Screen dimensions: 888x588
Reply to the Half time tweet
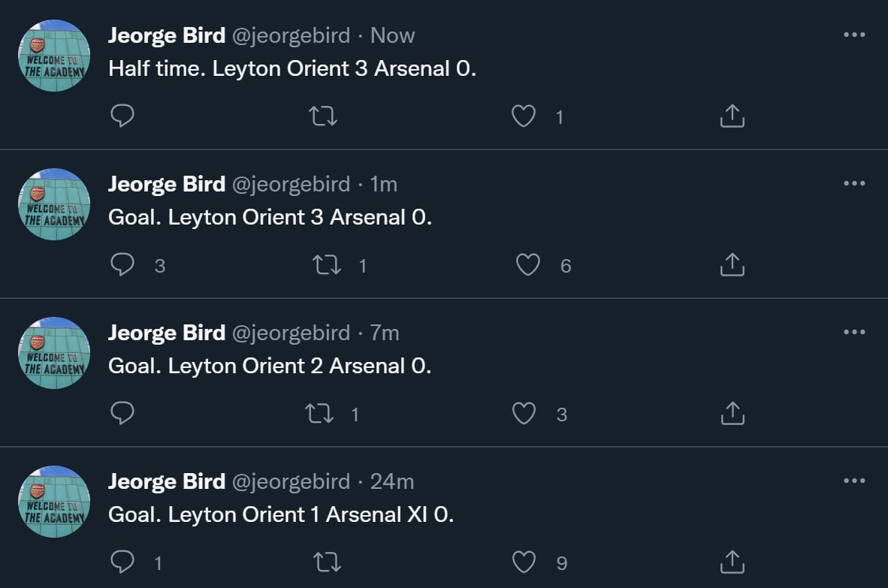pyautogui.click(x=122, y=116)
